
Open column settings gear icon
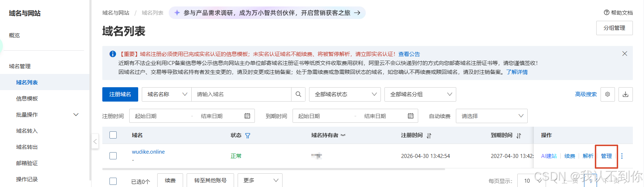[608, 94]
